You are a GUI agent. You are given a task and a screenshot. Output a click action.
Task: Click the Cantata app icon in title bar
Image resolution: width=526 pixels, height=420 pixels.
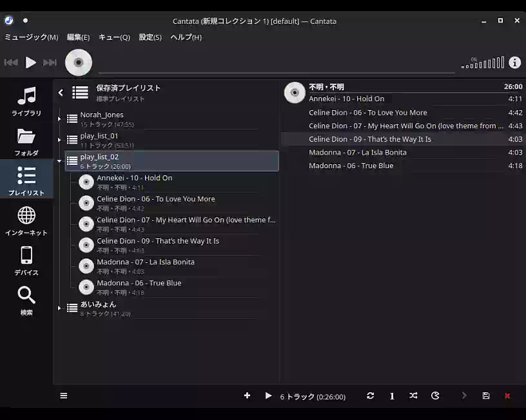(x=9, y=21)
